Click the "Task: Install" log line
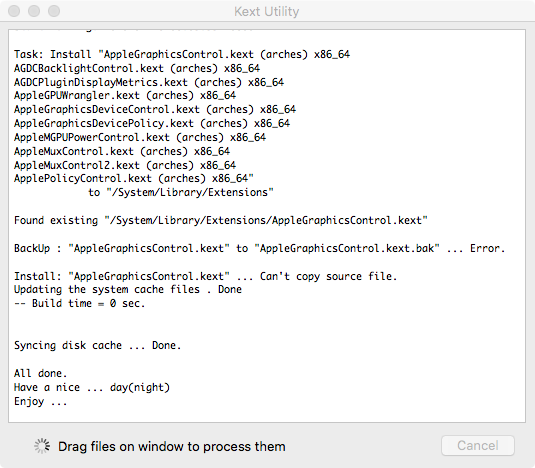The height and width of the screenshot is (468, 535). (182, 54)
